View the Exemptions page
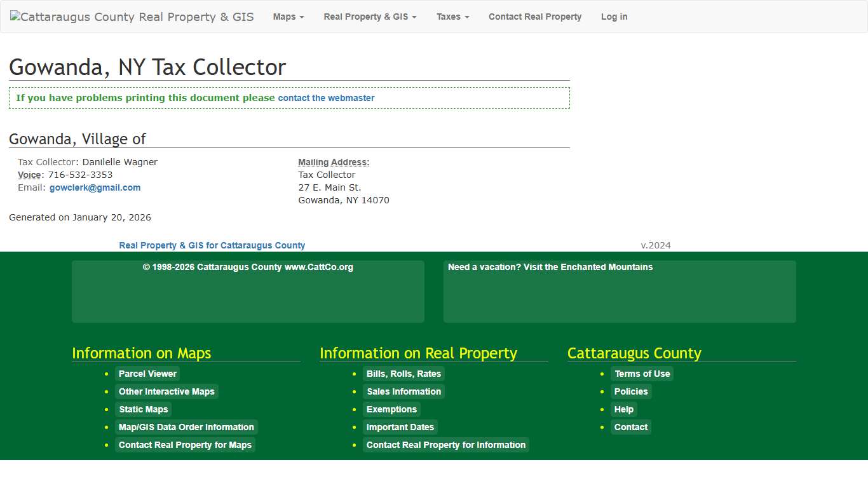868x488 pixels. [x=391, y=409]
